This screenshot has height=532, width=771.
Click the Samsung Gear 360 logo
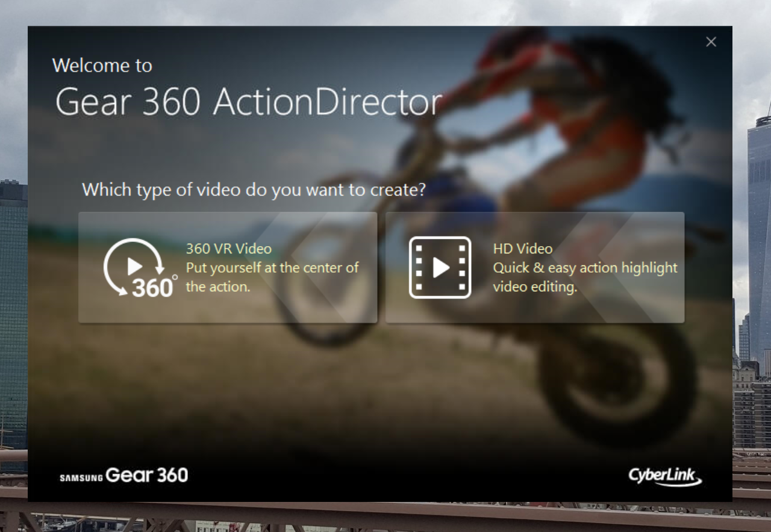(124, 475)
